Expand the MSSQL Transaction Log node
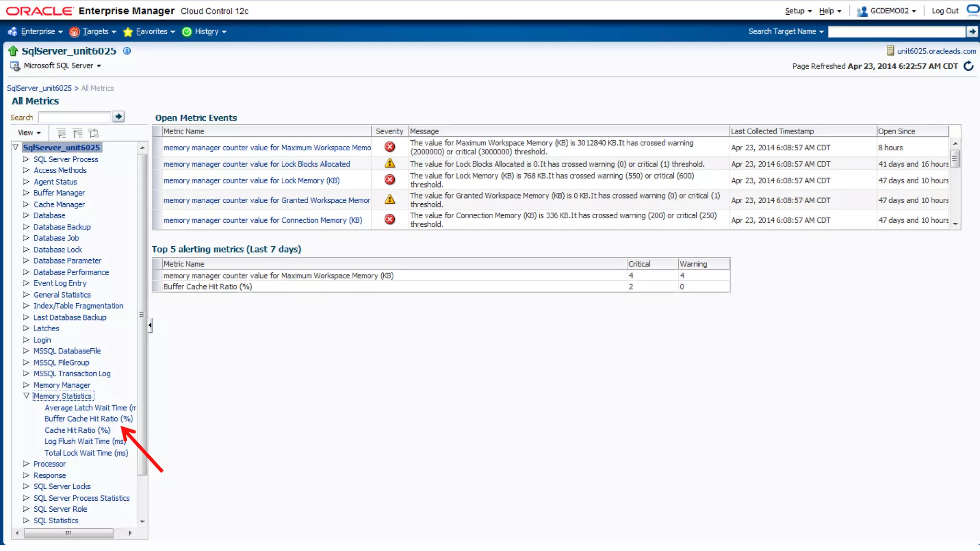980x551 pixels. tap(26, 373)
